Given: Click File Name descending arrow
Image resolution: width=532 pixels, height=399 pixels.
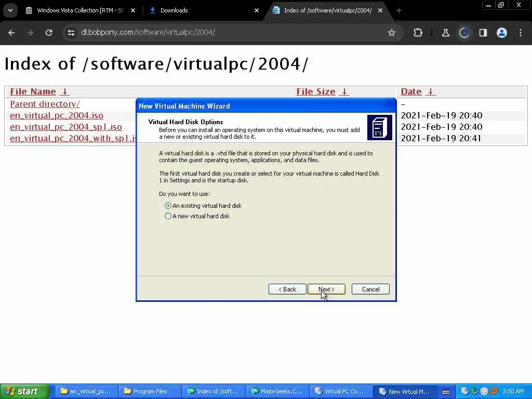Looking at the screenshot, I should (x=64, y=91).
